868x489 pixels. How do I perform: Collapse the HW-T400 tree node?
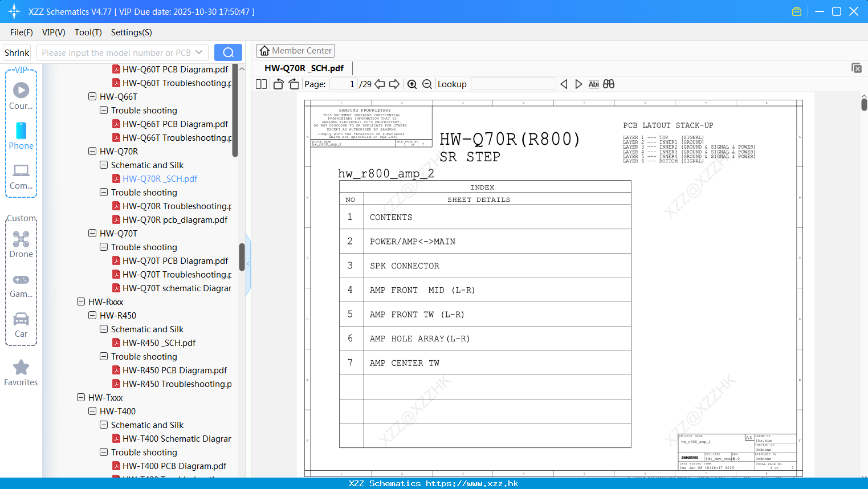pyautogui.click(x=92, y=411)
